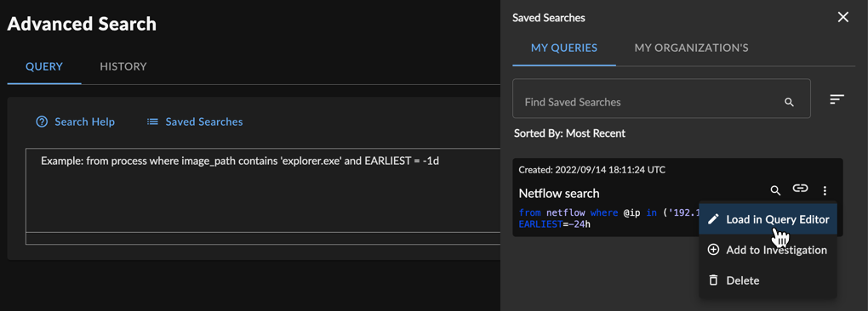Click into the query editor text area
This screenshot has width=868, height=311.
(x=263, y=190)
